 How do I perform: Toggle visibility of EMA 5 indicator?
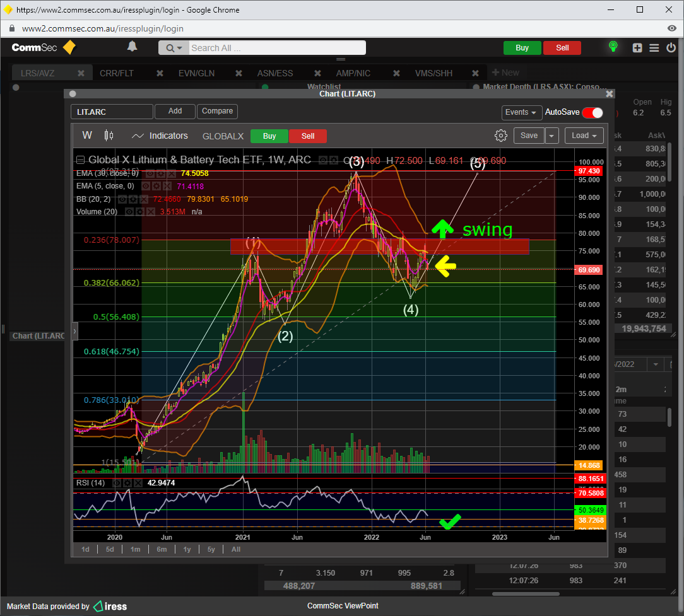pyautogui.click(x=146, y=186)
